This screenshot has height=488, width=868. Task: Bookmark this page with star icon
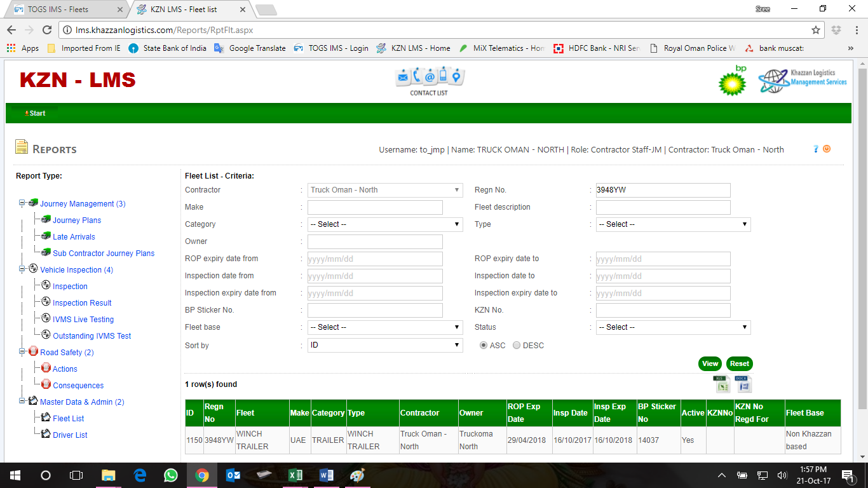coord(816,30)
